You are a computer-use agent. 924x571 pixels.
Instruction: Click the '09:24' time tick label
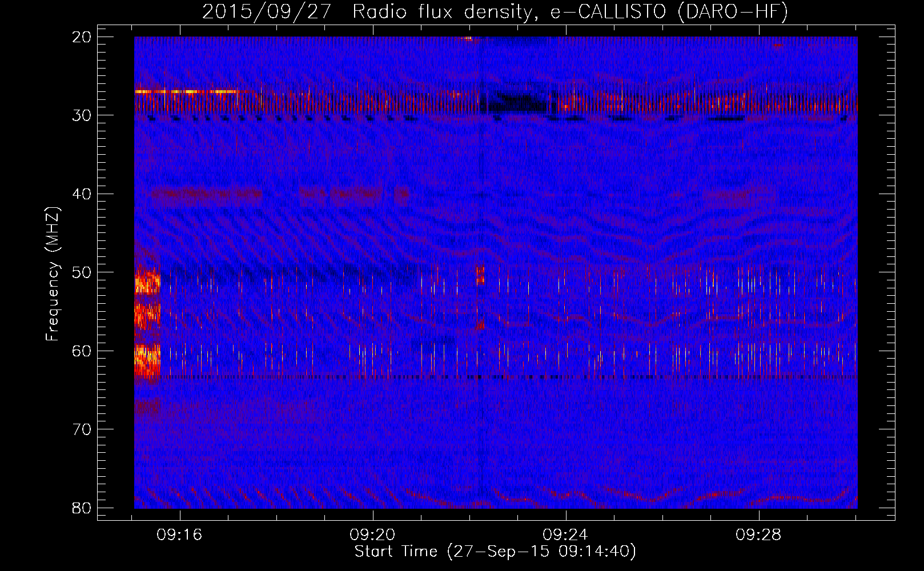coord(565,535)
